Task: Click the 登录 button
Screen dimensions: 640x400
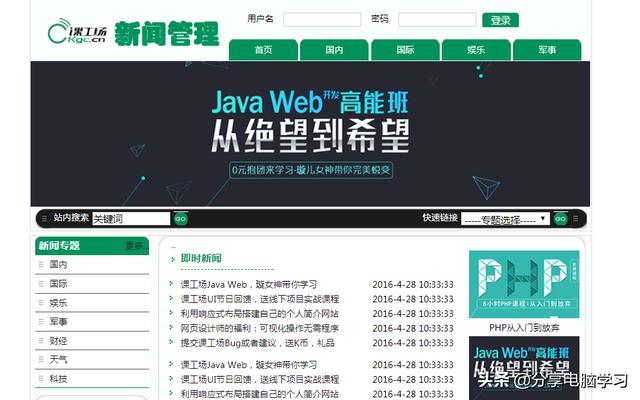Action: 500,20
